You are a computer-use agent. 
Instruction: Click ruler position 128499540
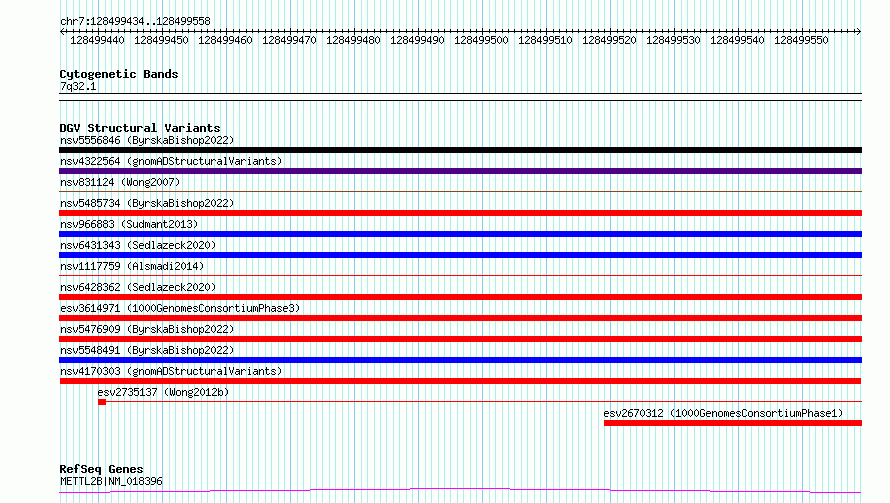[737, 40]
